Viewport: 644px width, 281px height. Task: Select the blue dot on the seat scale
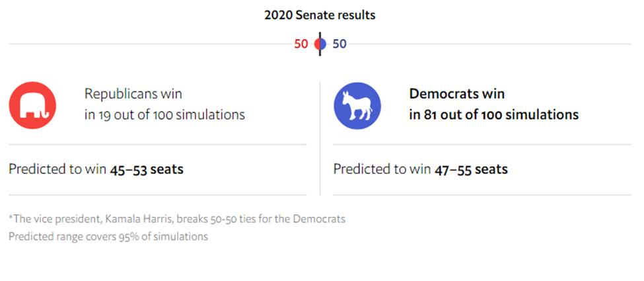(x=323, y=44)
